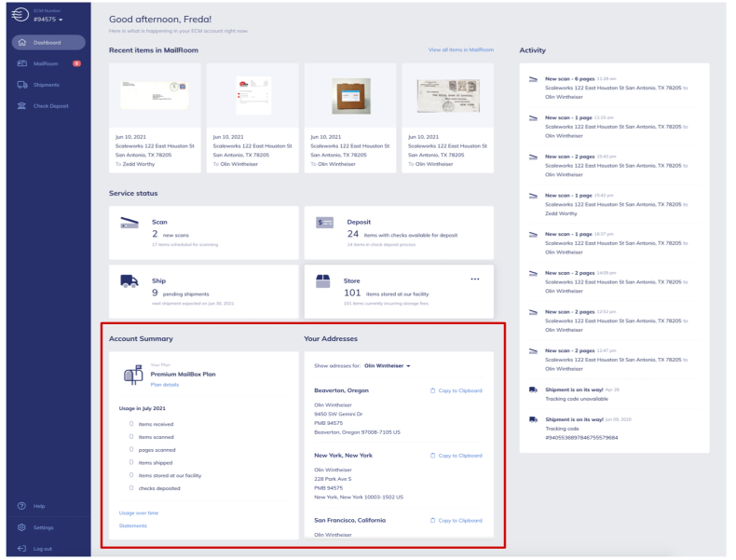Click scan icon of the 14:09 pm activity
Viewport: 736px width, 560px height.
click(x=533, y=274)
